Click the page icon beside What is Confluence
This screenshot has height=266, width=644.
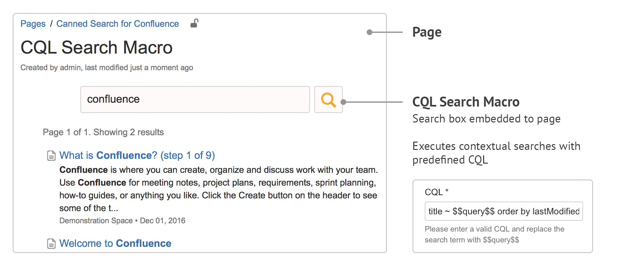click(x=51, y=155)
